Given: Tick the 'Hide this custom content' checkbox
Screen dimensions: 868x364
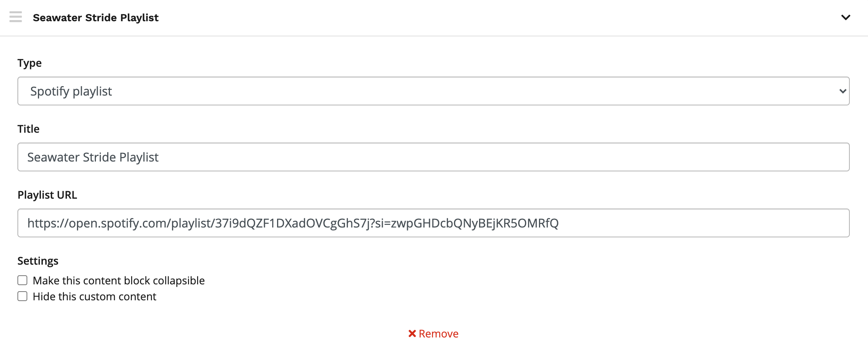Looking at the screenshot, I should pyautogui.click(x=22, y=296).
